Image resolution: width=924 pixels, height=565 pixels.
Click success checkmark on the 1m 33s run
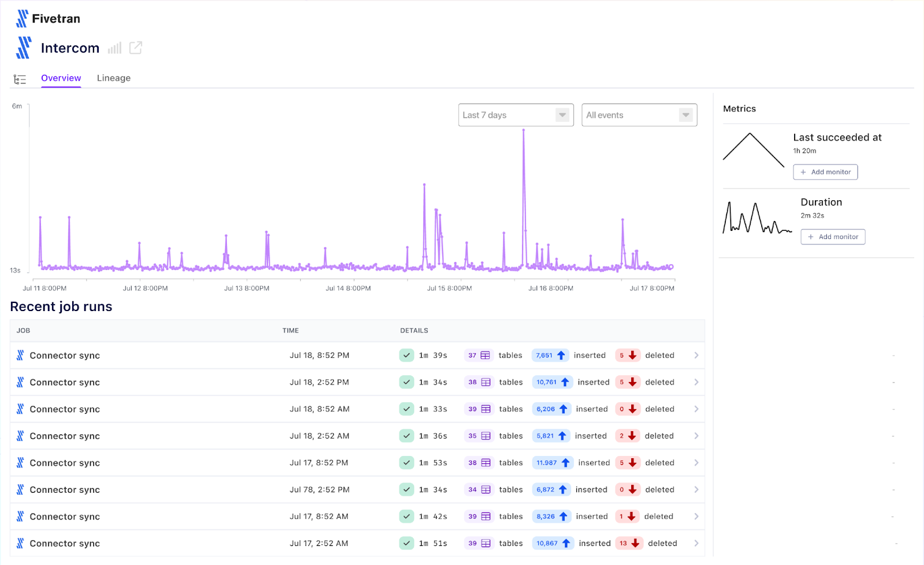coord(407,409)
